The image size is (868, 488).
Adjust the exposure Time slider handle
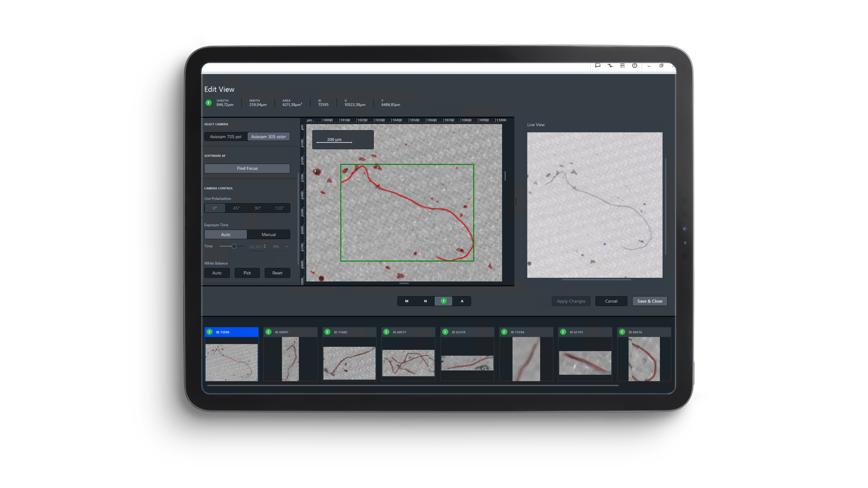pyautogui.click(x=234, y=246)
